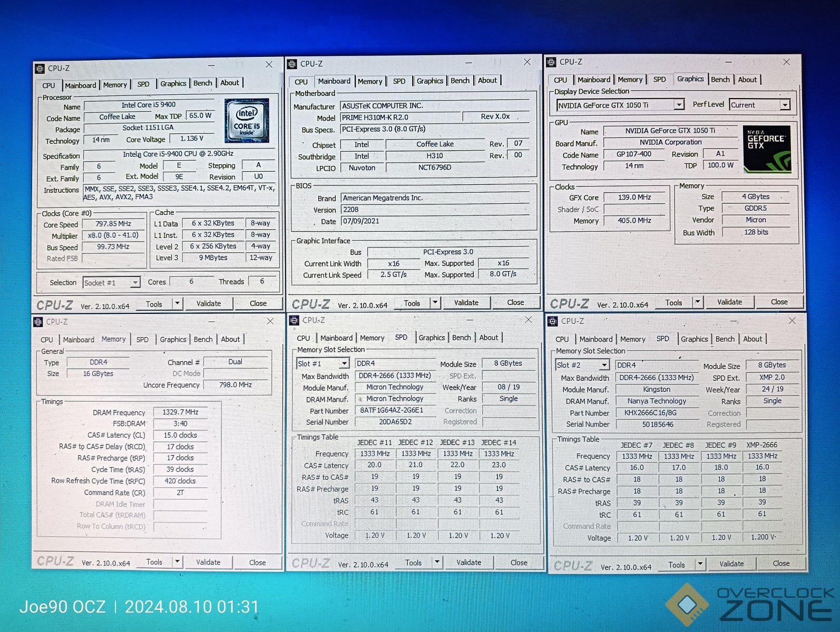Open the Slot #1 memory slot dropdown
This screenshot has height=632, width=840.
(344, 363)
